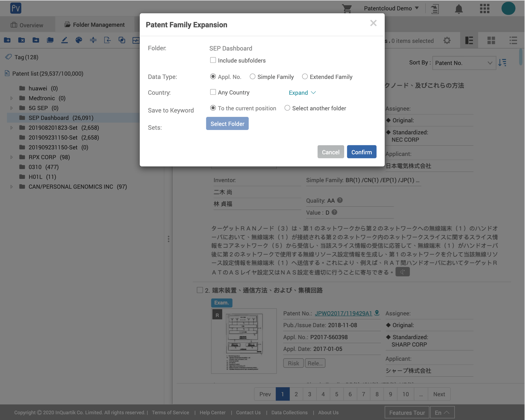Open the notifications bell
Screen dimensions: 525x420
click(459, 9)
